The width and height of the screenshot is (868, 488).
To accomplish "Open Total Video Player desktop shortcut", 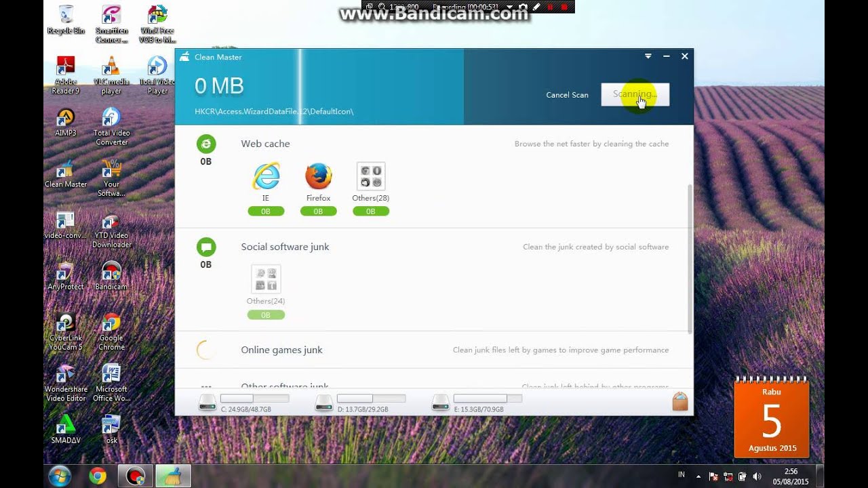I will (157, 75).
